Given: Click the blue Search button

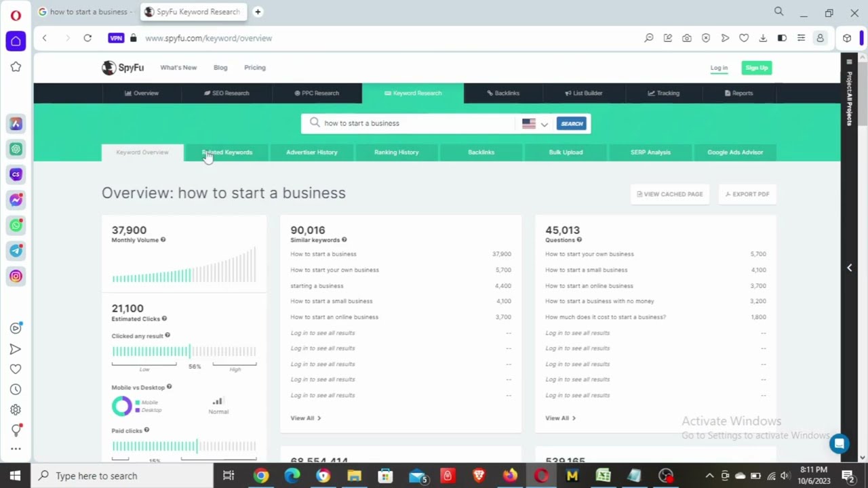Looking at the screenshot, I should (572, 123).
